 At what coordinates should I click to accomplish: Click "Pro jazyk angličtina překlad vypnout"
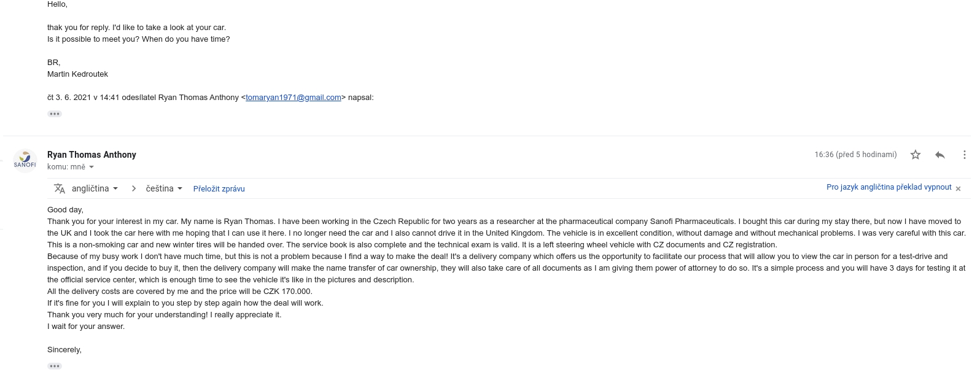[889, 187]
